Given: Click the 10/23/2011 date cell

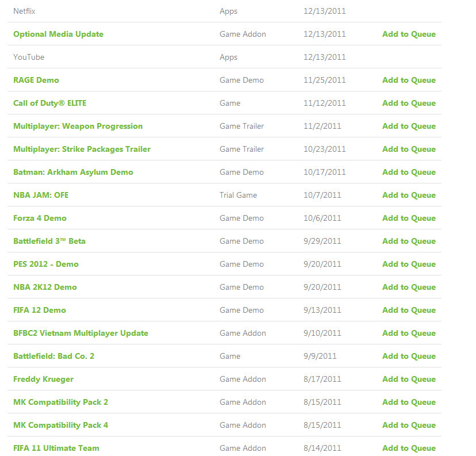Looking at the screenshot, I should 324,149.
